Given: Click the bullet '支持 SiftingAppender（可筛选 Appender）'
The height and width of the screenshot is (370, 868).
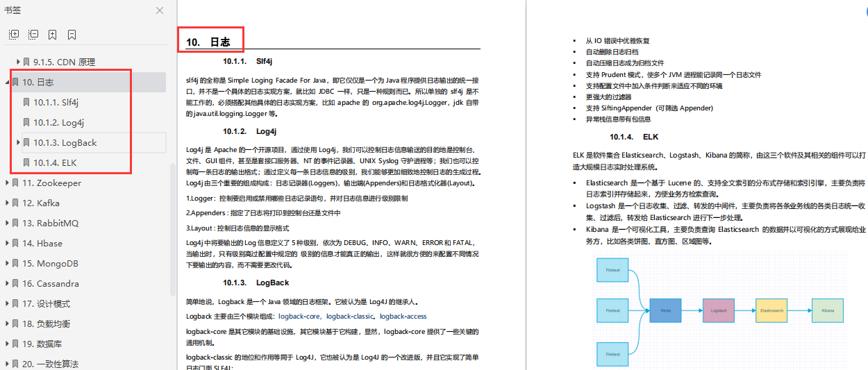Looking at the screenshot, I should tap(649, 108).
